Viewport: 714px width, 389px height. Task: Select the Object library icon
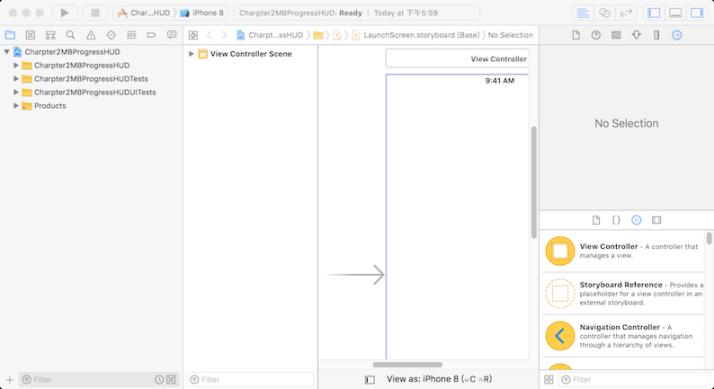coord(636,220)
